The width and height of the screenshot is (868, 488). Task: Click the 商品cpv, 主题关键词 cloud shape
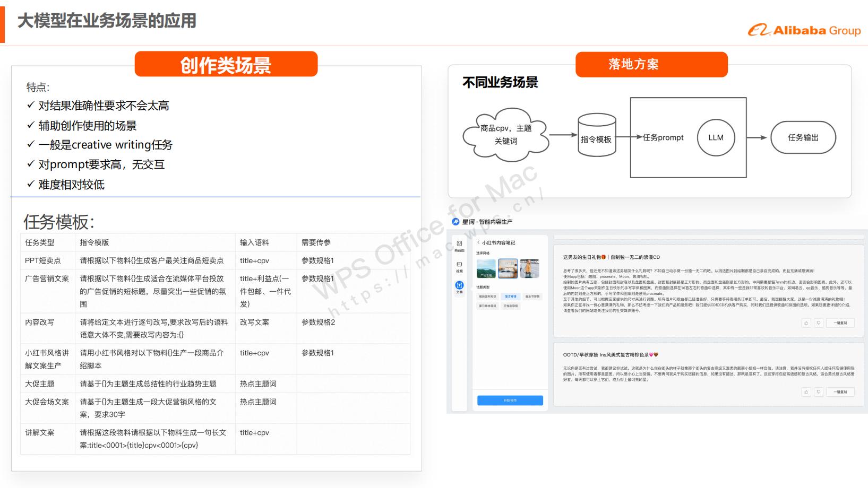point(506,134)
